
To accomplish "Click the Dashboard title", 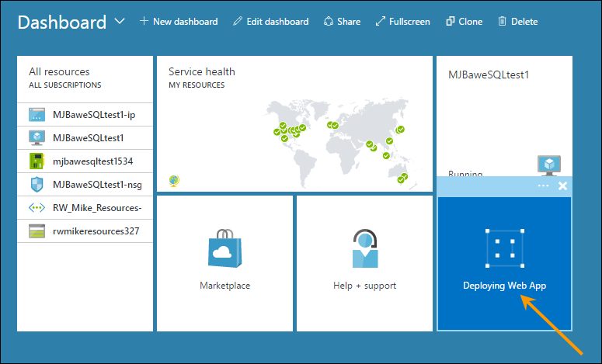I will (x=62, y=23).
